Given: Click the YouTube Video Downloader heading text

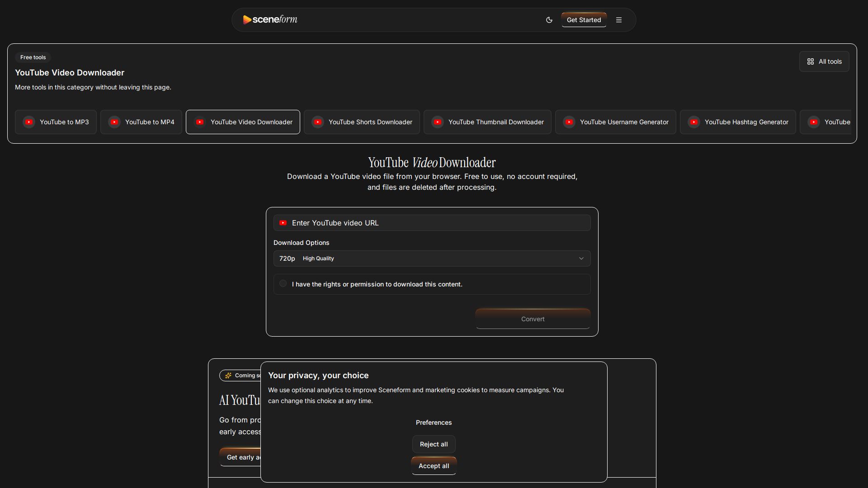Looking at the screenshot, I should coord(432,163).
